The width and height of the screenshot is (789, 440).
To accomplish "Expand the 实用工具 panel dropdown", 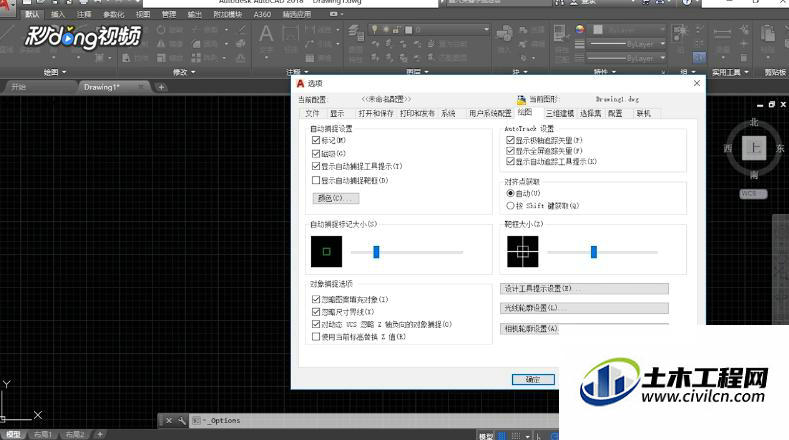I will tap(730, 72).
